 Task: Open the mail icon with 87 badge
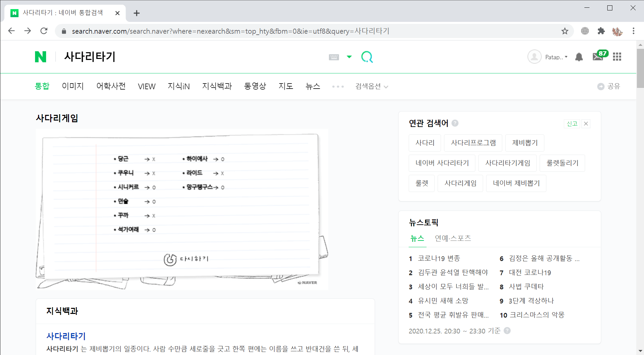[x=600, y=56]
